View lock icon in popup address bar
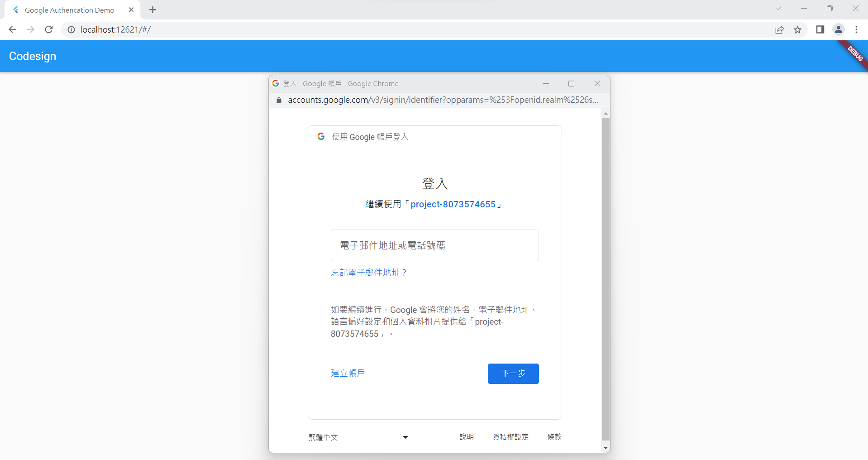Image resolution: width=868 pixels, height=460 pixels. (279, 100)
